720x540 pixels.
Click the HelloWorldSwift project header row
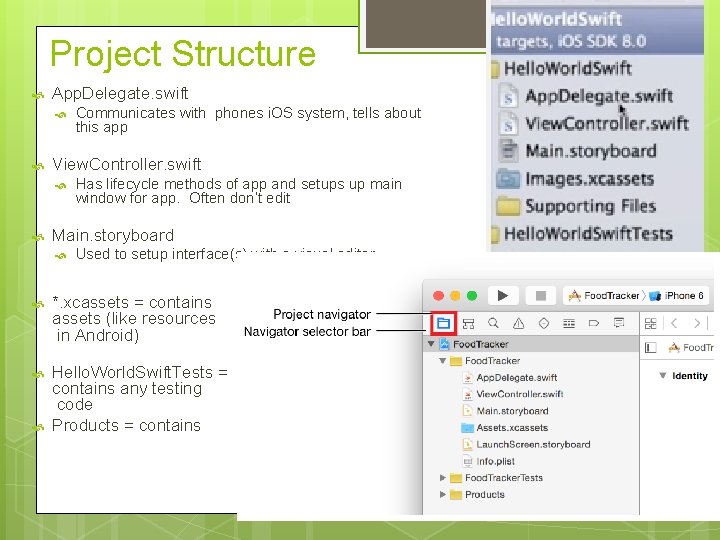[x=597, y=30]
